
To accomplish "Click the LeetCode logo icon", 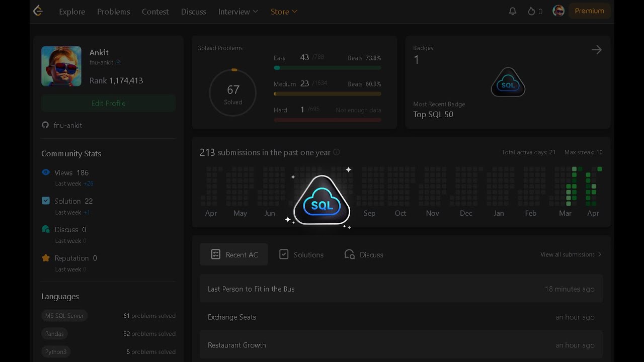I will [38, 11].
